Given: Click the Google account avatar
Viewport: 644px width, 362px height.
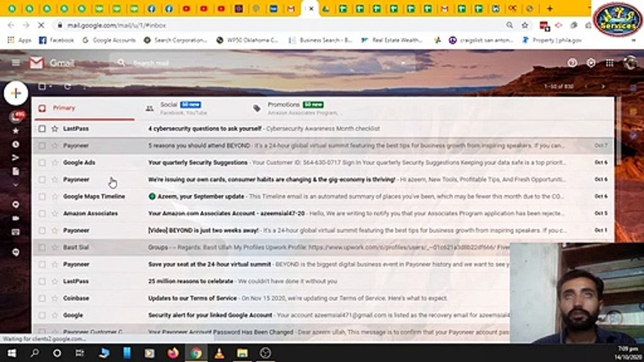Looking at the screenshot, I should point(630,63).
